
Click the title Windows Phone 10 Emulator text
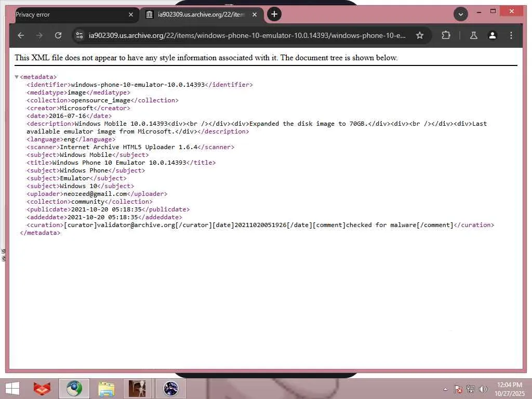click(x=99, y=163)
